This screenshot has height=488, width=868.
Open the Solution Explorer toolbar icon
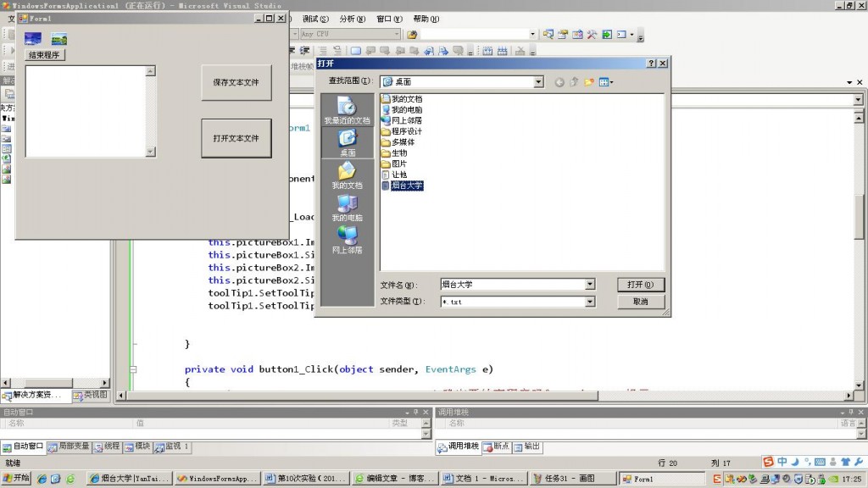(x=548, y=34)
